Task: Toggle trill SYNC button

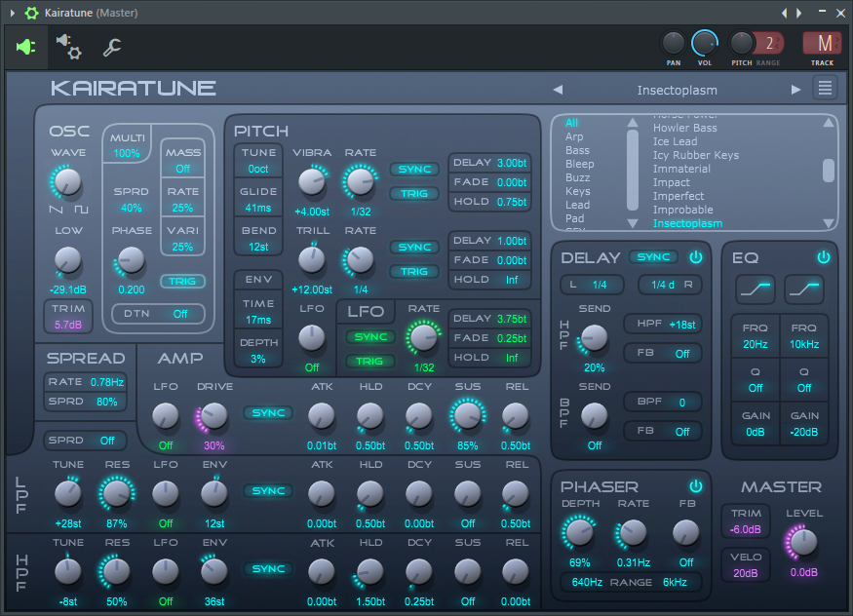Action: click(x=414, y=247)
